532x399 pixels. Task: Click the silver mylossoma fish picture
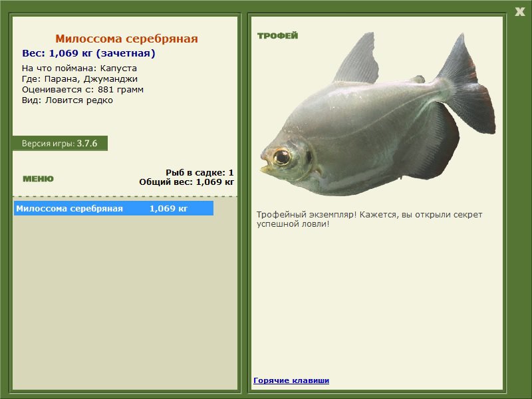378,114
